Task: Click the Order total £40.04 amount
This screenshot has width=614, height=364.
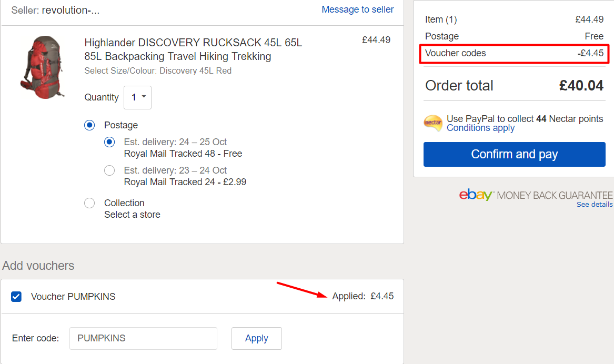Action: coord(581,86)
